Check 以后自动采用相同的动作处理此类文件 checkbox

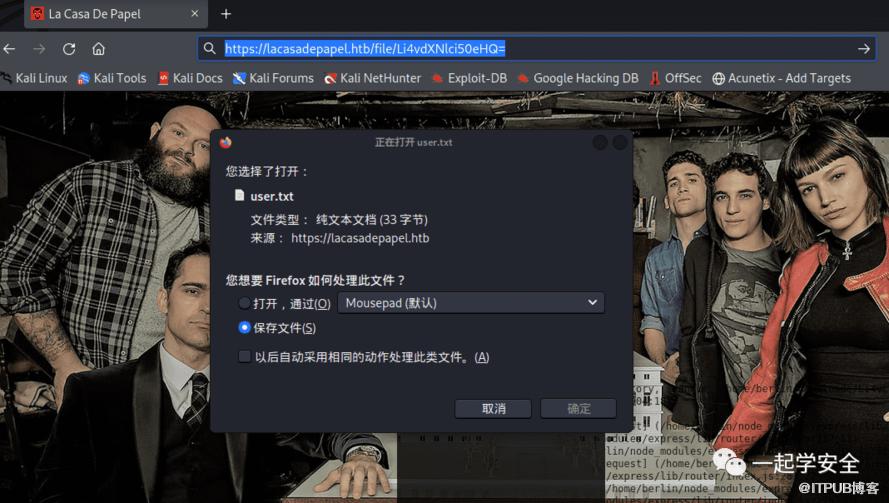[244, 357]
